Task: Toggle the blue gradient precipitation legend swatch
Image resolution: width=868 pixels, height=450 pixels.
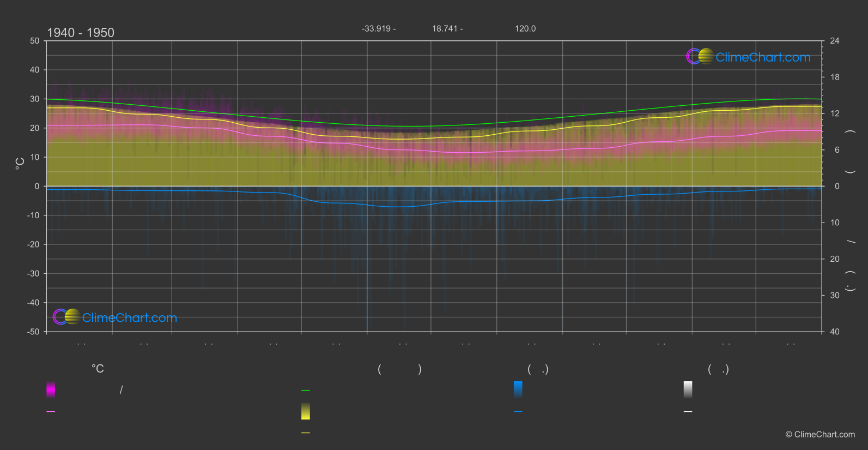Action: click(518, 389)
